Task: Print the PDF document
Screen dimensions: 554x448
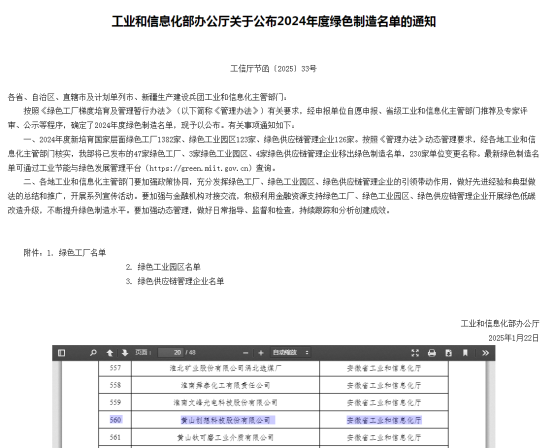Action: [x=432, y=353]
